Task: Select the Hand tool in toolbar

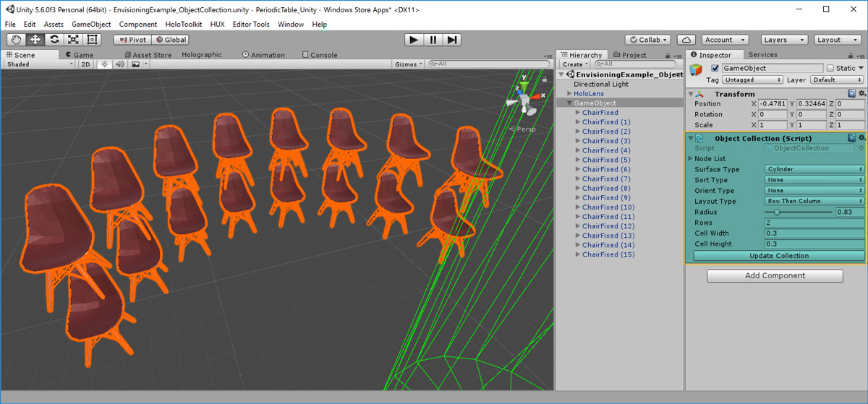Action: (x=16, y=40)
